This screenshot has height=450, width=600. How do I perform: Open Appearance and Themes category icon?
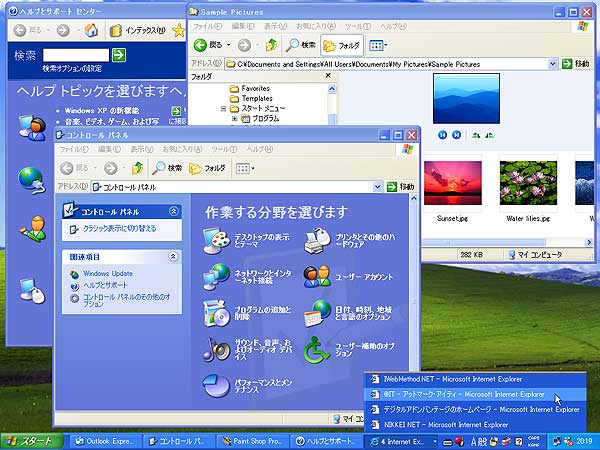coord(217,241)
